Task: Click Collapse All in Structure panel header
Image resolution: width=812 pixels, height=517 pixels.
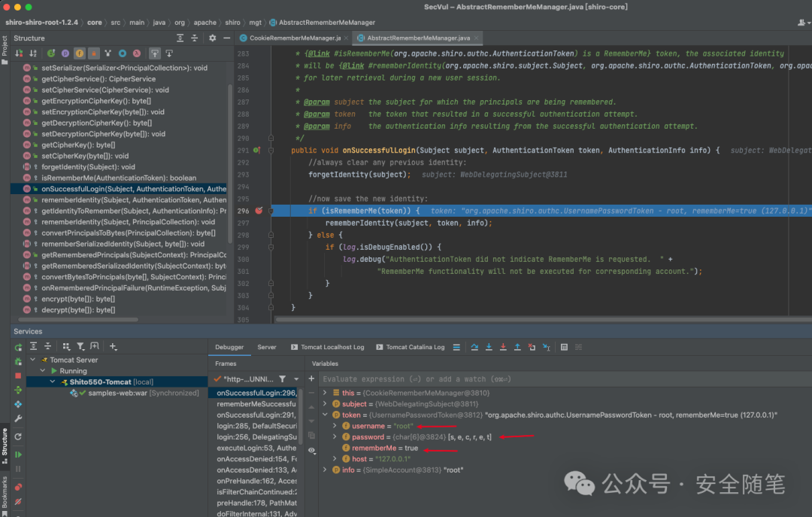Action: [194, 38]
